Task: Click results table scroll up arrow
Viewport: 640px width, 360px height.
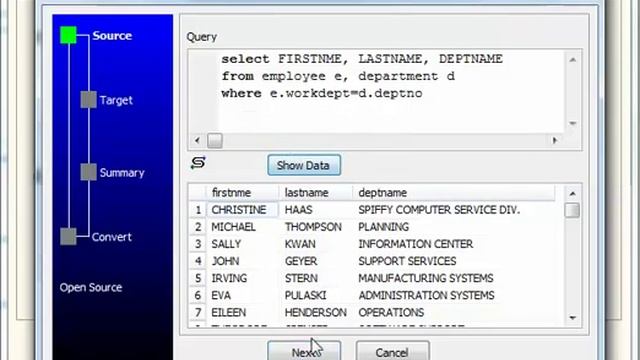Action: click(572, 193)
